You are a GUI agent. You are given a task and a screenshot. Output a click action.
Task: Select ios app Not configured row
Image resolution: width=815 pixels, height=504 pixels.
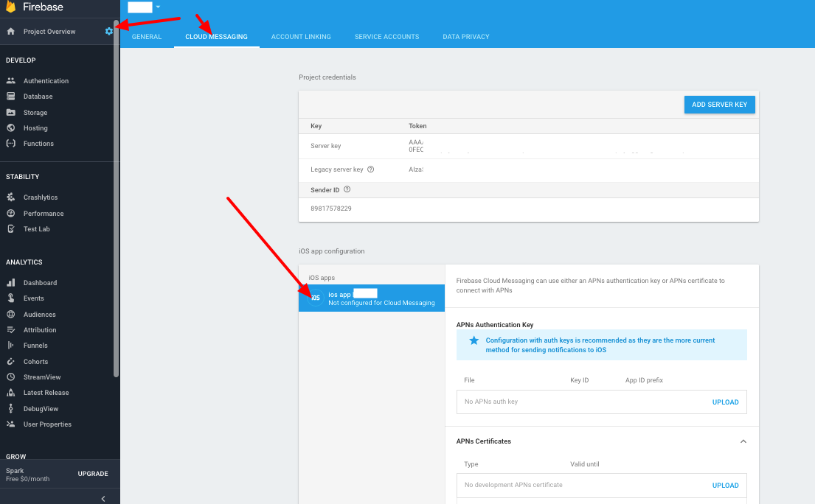(372, 298)
